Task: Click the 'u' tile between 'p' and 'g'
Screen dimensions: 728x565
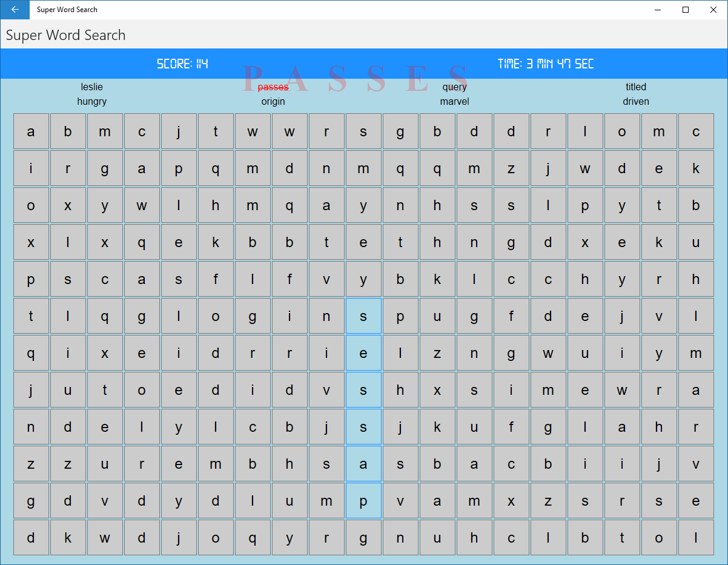Action: [437, 316]
